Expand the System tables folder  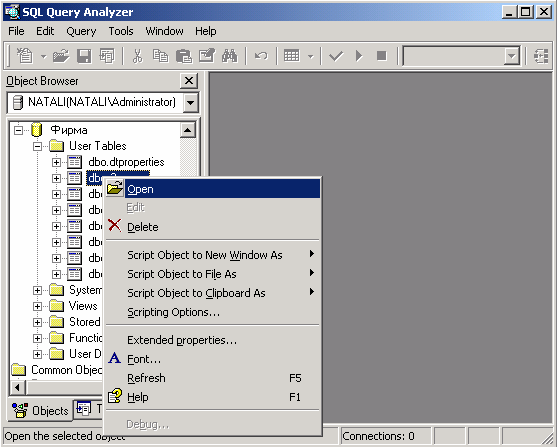click(x=37, y=290)
